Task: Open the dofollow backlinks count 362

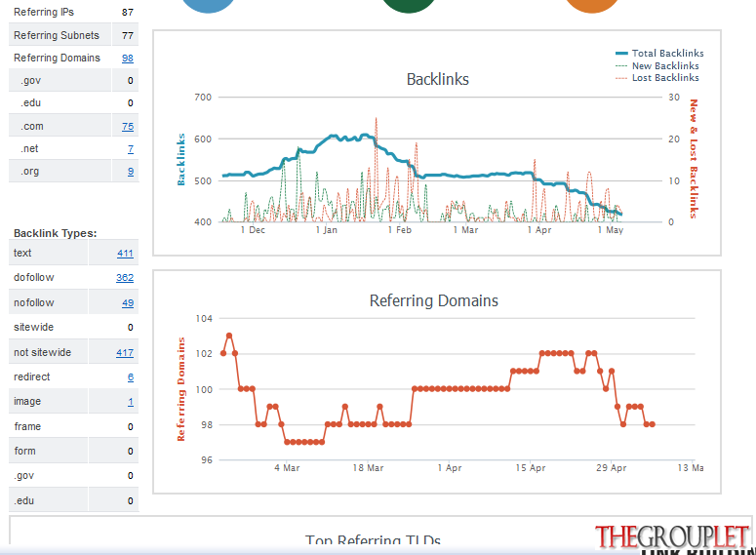Action: coord(125,278)
